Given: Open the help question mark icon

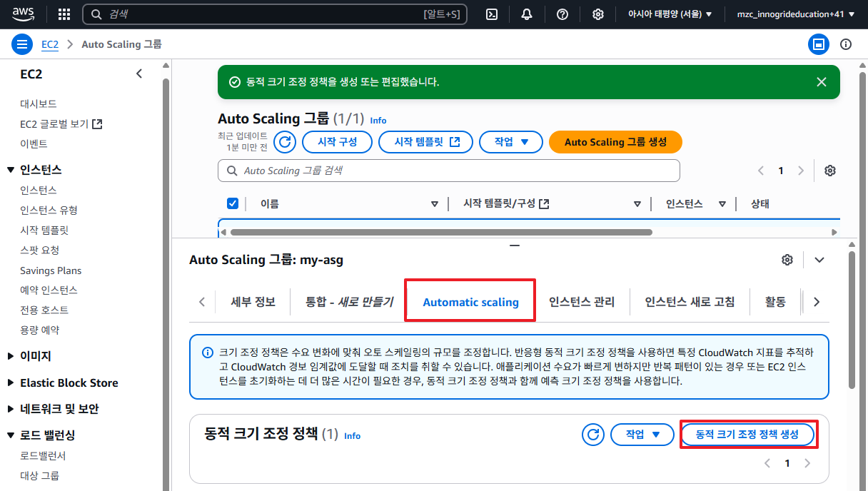Looking at the screenshot, I should [562, 14].
